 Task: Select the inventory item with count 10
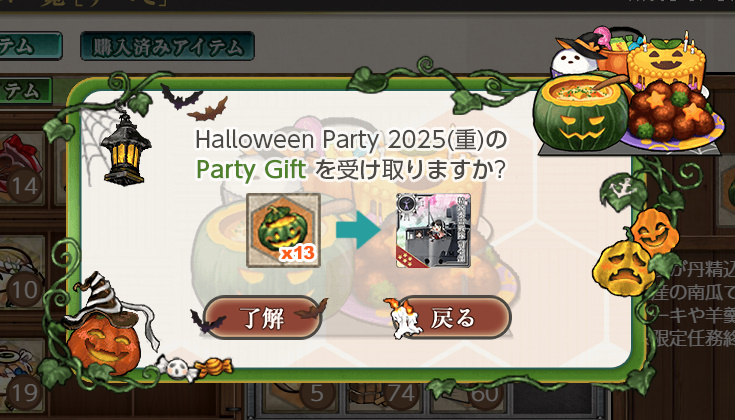pos(22,273)
